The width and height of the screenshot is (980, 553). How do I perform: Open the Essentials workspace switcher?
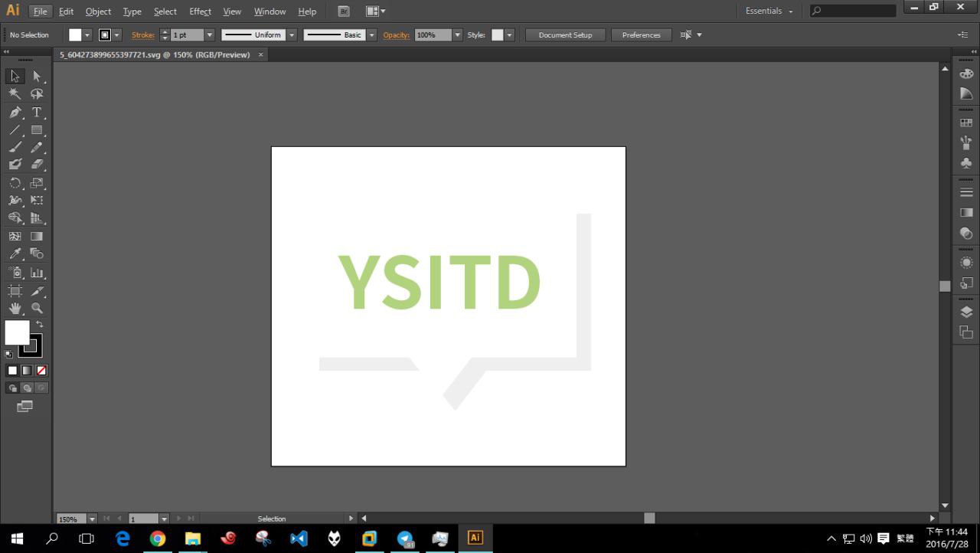(x=769, y=11)
